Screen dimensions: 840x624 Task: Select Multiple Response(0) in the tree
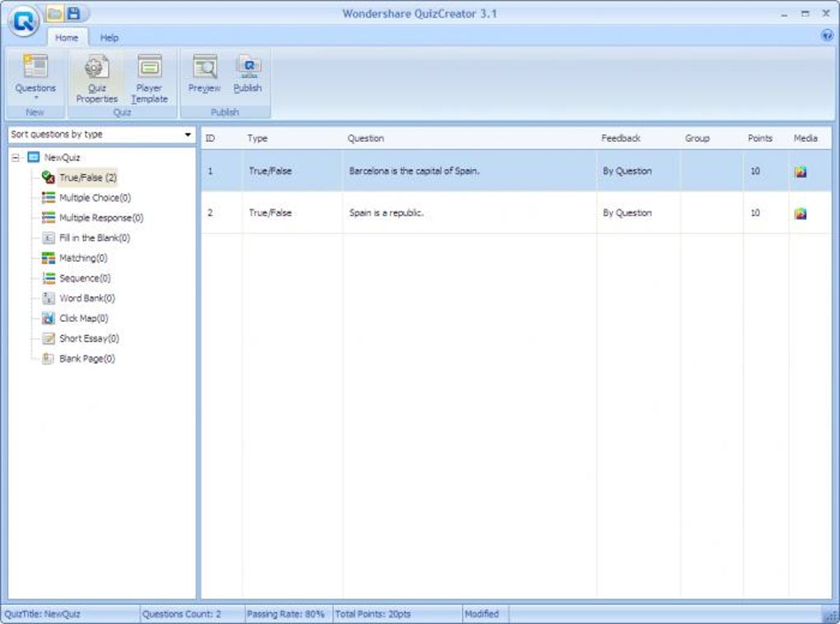tap(101, 217)
